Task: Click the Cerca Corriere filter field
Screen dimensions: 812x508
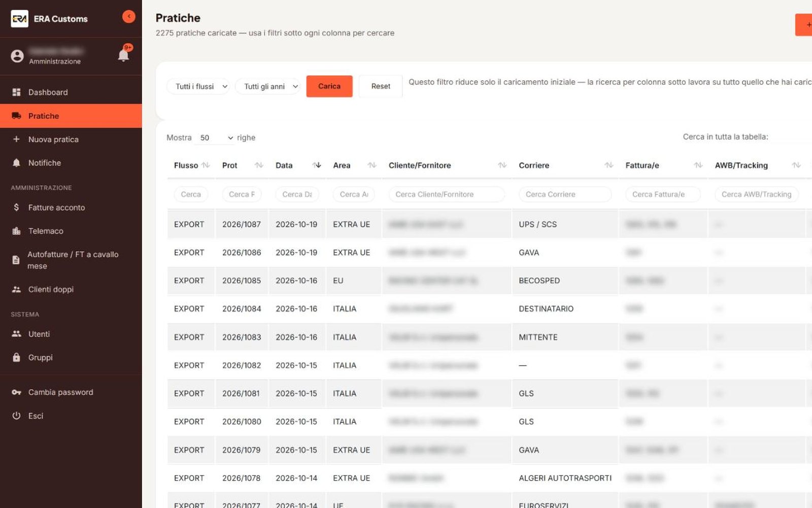Action: point(565,194)
